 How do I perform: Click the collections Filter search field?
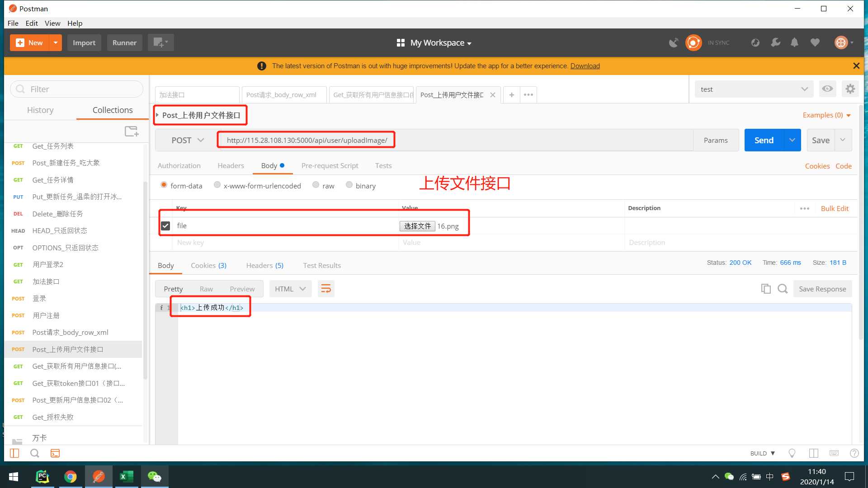[x=77, y=89]
